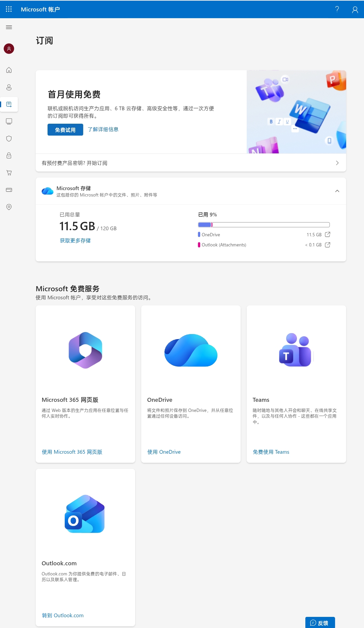Click the 免费使用 Teams link
Image resolution: width=364 pixels, height=628 pixels.
[x=271, y=452]
